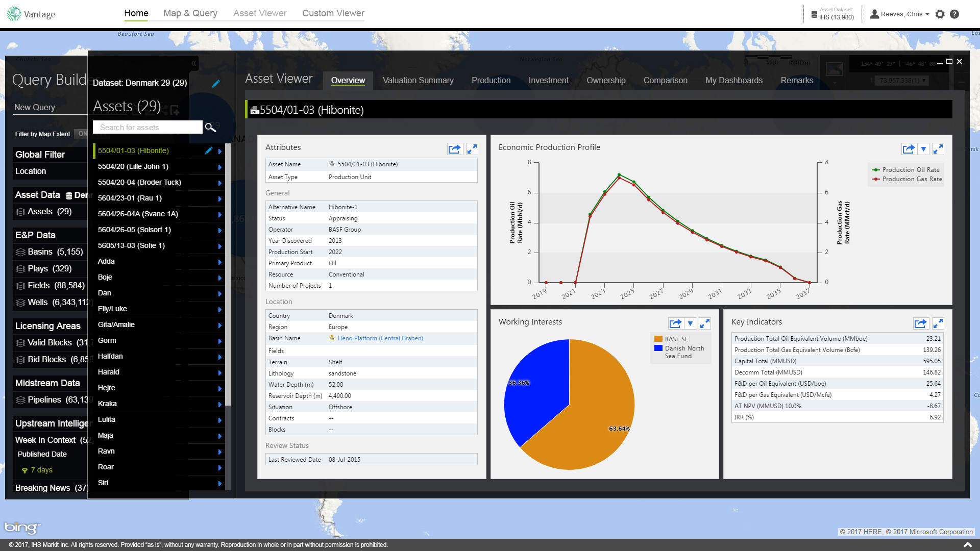Go to Map & Query menu
This screenshot has width=980, height=551.
(x=190, y=13)
